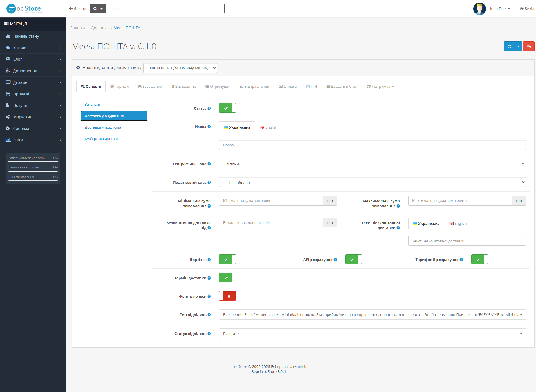Screen dimensions: 536x392
Task: Select English tab for free delivery text
Action: (458, 223)
